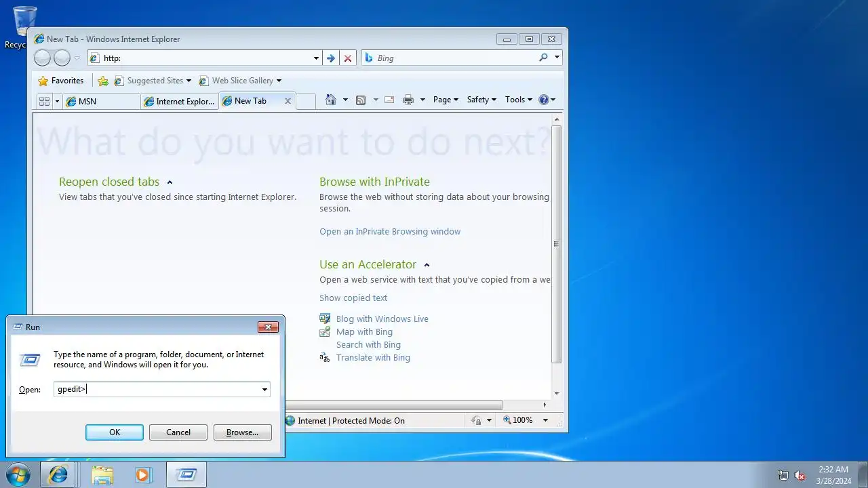
Task: Click the Read Mail envelope icon
Action: (389, 100)
